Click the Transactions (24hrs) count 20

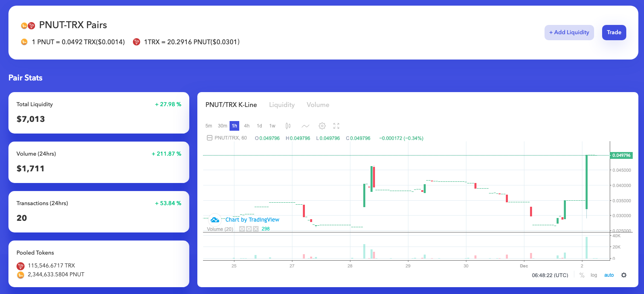[x=22, y=218]
